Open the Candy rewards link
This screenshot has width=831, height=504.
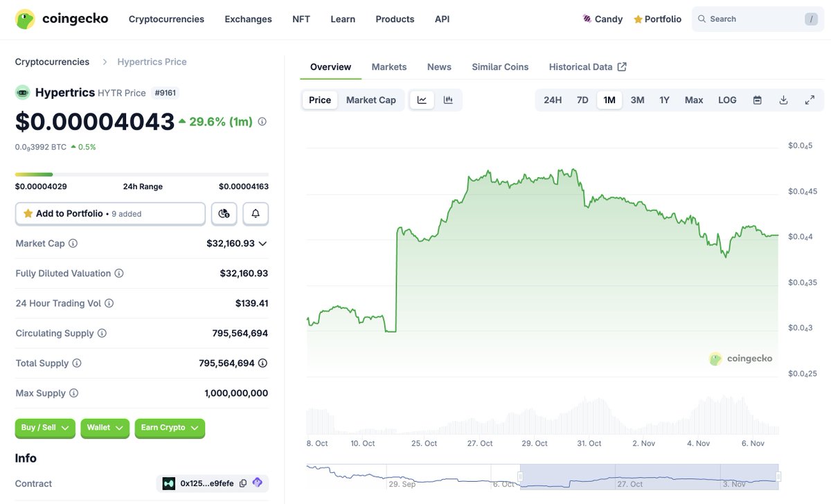click(x=602, y=19)
